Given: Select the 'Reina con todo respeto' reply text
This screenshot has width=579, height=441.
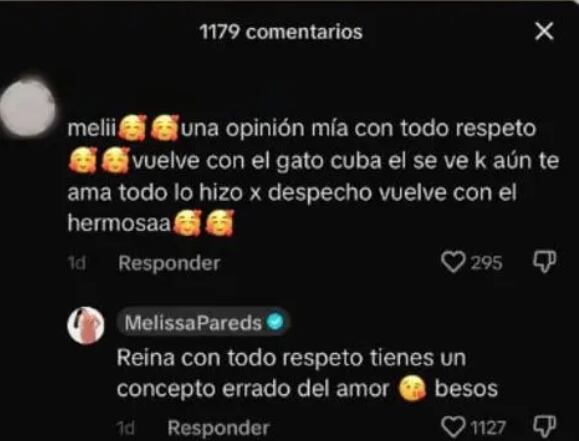Looking at the screenshot, I should pyautogui.click(x=307, y=373).
